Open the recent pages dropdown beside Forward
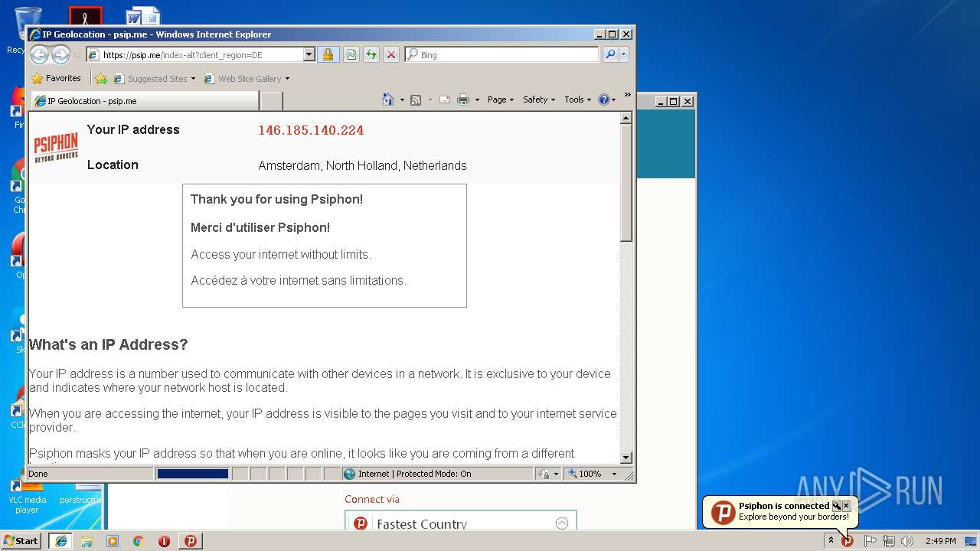Viewport: 980px width, 551px height. [77, 55]
